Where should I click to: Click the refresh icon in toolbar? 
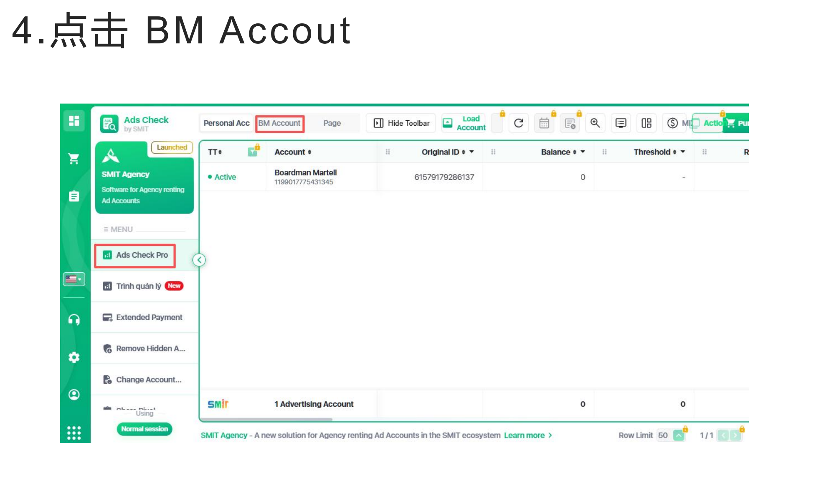(x=518, y=123)
